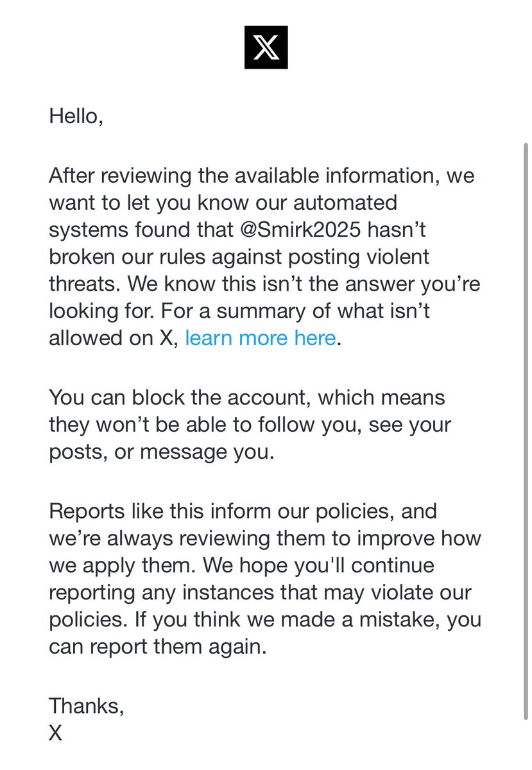Viewport: 532px width, 770px height.
Task: Click the "After reviewing the available information" line
Action: 261,175
